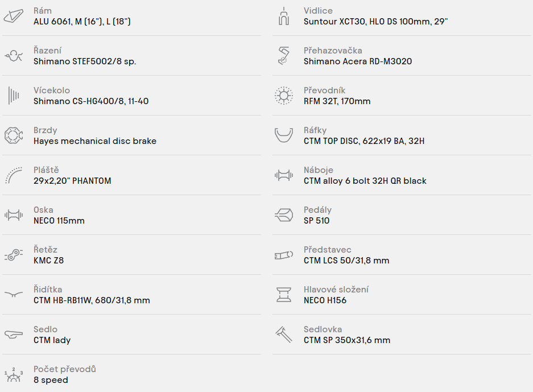The height and width of the screenshot is (392, 533).
Task: Click the seatpost icon beside Sedlovka
Action: tap(284, 335)
